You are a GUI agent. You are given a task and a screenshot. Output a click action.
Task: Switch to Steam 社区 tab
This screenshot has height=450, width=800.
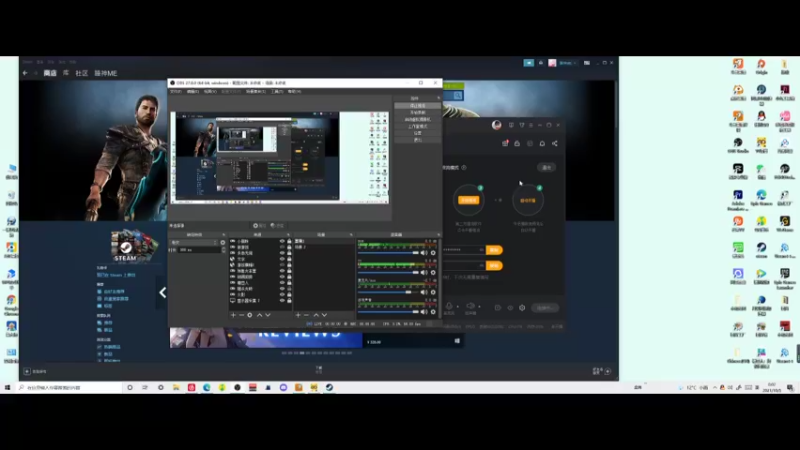[x=82, y=73]
